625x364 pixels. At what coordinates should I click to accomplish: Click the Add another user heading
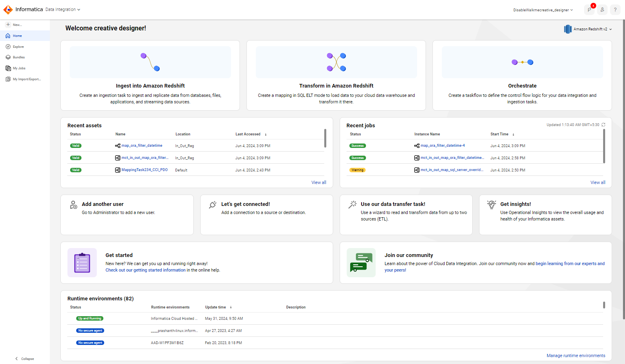(x=103, y=204)
